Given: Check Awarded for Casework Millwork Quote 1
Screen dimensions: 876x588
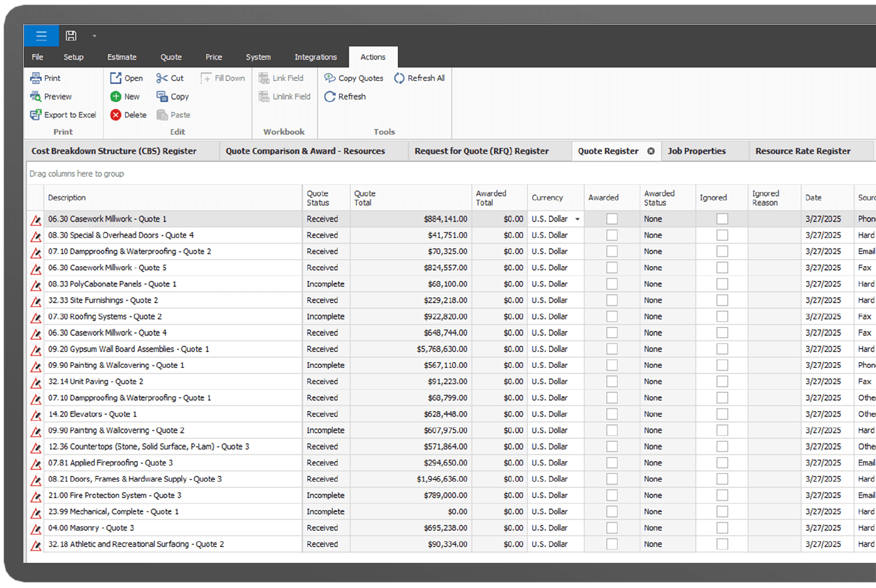Looking at the screenshot, I should [x=611, y=219].
